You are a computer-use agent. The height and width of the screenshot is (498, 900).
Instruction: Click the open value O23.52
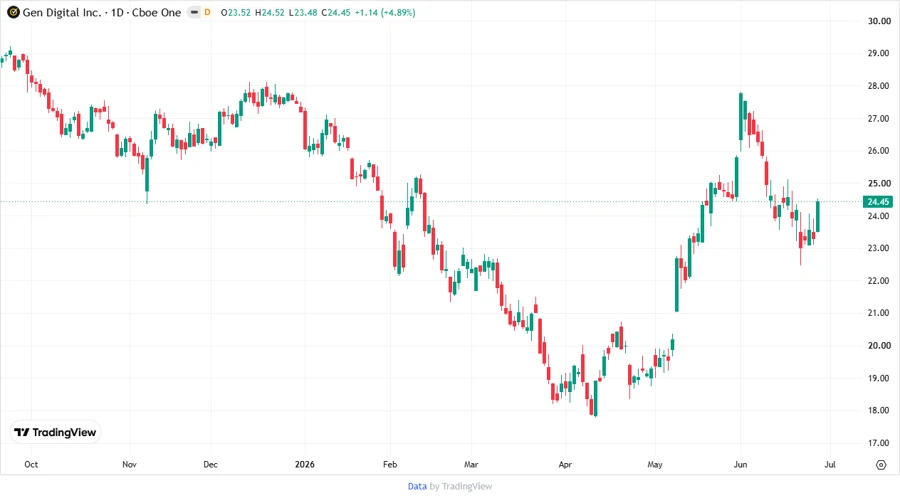(x=236, y=12)
